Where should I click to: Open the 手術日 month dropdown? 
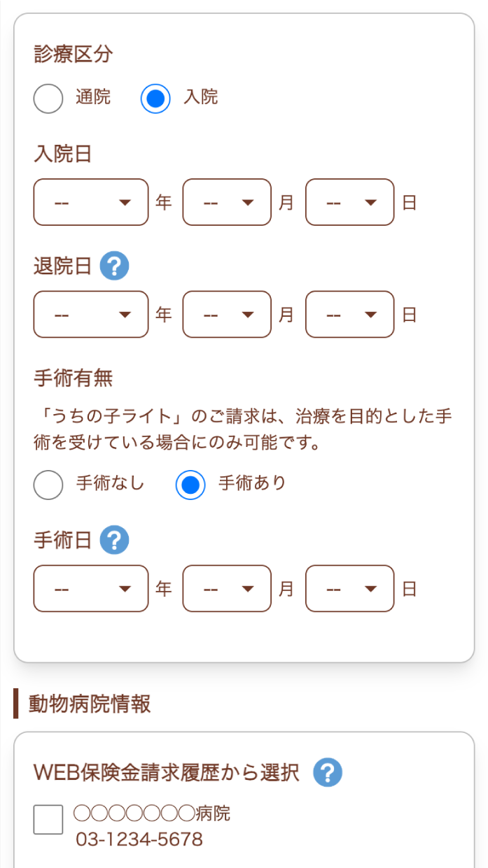point(227,588)
